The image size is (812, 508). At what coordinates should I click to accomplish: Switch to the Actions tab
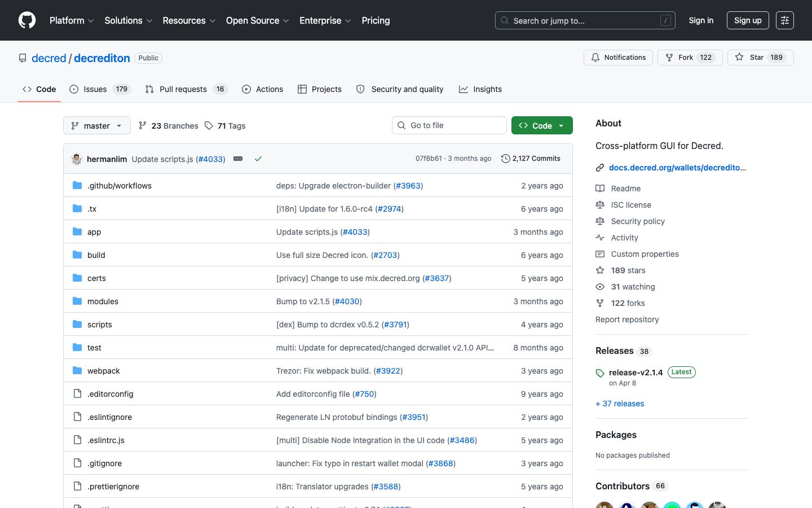[262, 89]
